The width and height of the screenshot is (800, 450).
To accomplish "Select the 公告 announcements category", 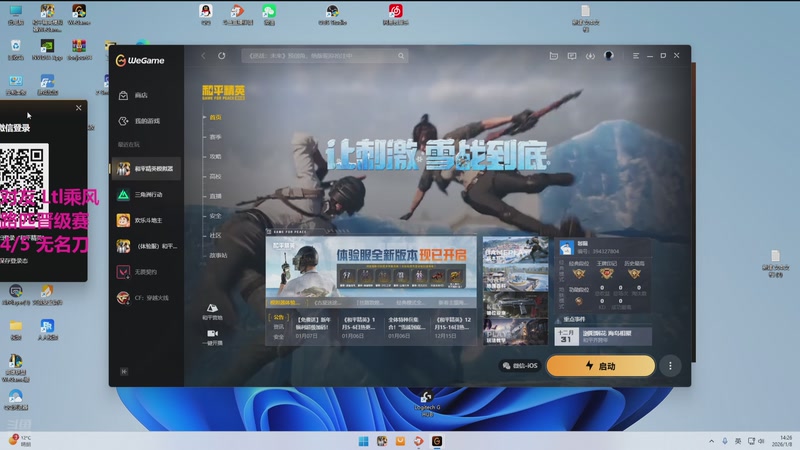I will click(279, 317).
